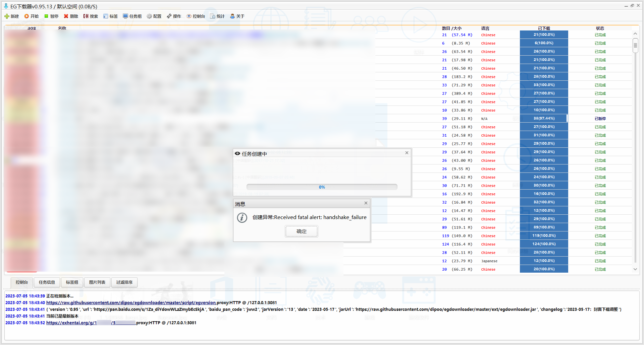Open the 图片列表 tab

pyautogui.click(x=97, y=282)
